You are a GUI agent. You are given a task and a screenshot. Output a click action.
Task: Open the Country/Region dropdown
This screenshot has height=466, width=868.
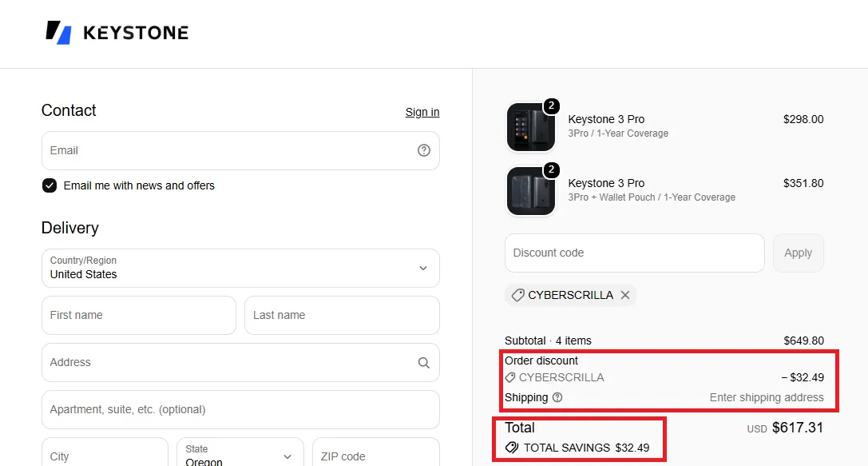pos(241,269)
